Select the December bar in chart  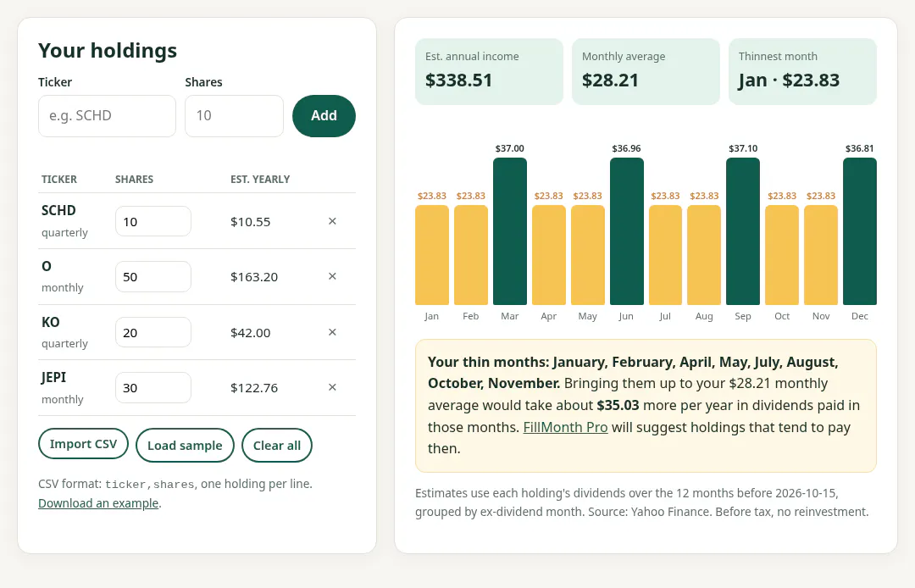pos(860,231)
